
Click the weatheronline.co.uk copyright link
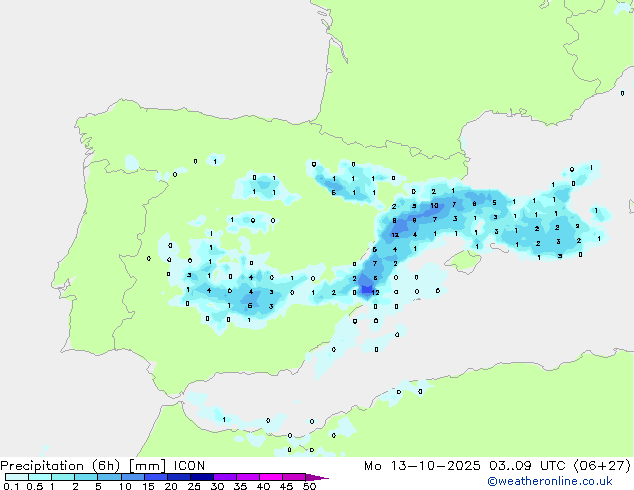tap(549, 481)
